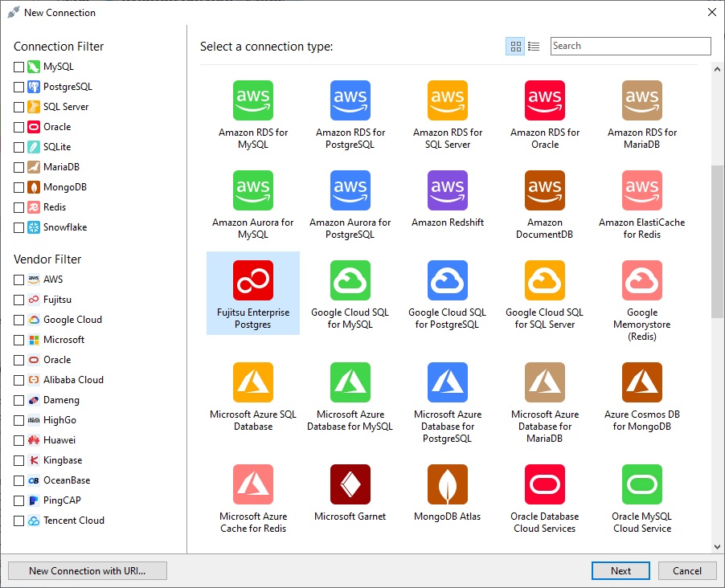Pick Google Cloud SQL for SQL Server icon
Image resolution: width=725 pixels, height=588 pixels.
[x=545, y=280]
